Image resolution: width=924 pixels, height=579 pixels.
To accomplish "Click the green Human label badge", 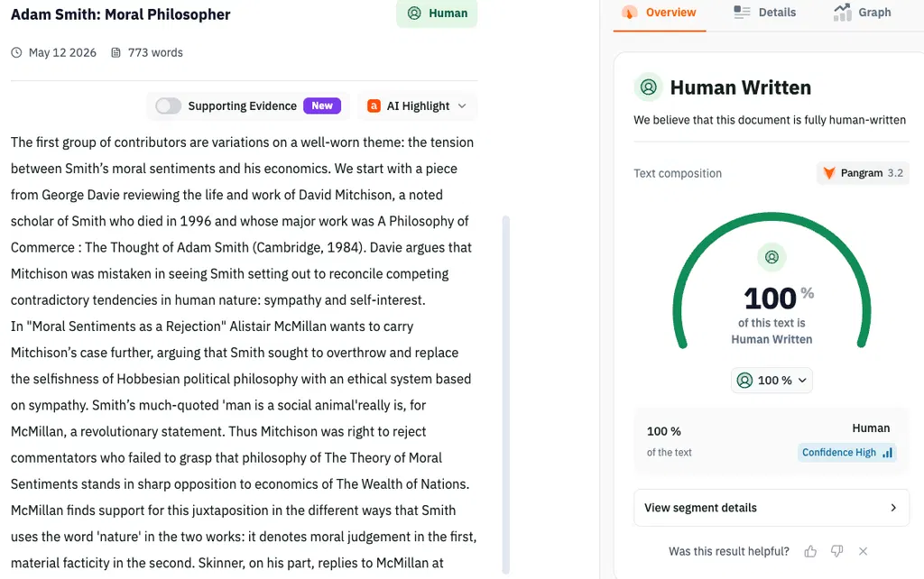I will (437, 13).
